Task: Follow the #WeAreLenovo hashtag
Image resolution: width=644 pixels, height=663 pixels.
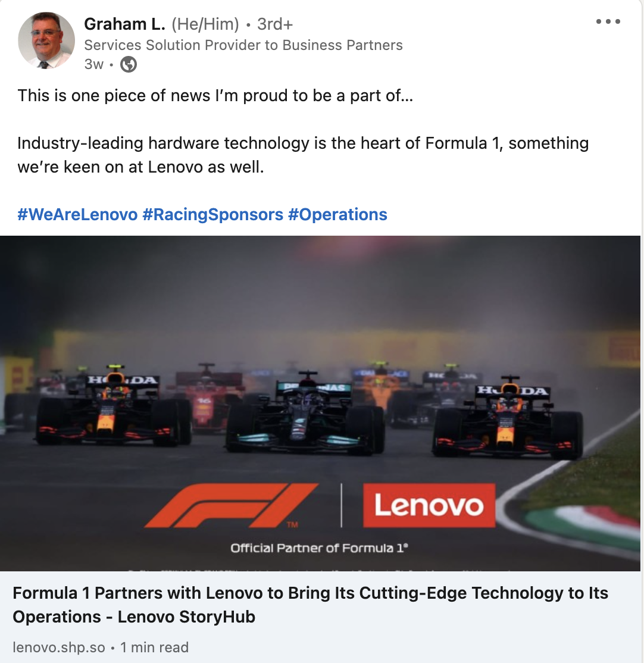Action: [x=77, y=214]
